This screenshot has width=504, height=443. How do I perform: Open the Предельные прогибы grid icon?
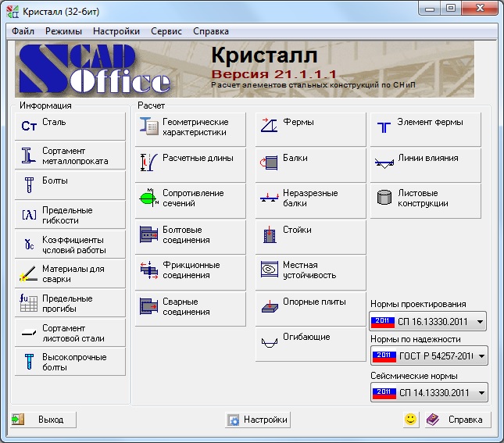point(28,303)
